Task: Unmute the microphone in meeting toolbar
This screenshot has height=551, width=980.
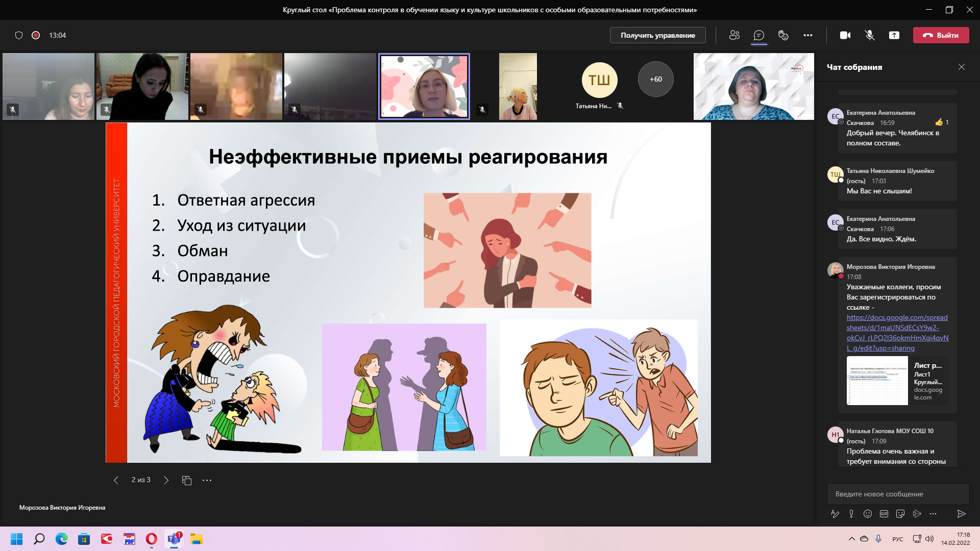Action: [x=870, y=35]
